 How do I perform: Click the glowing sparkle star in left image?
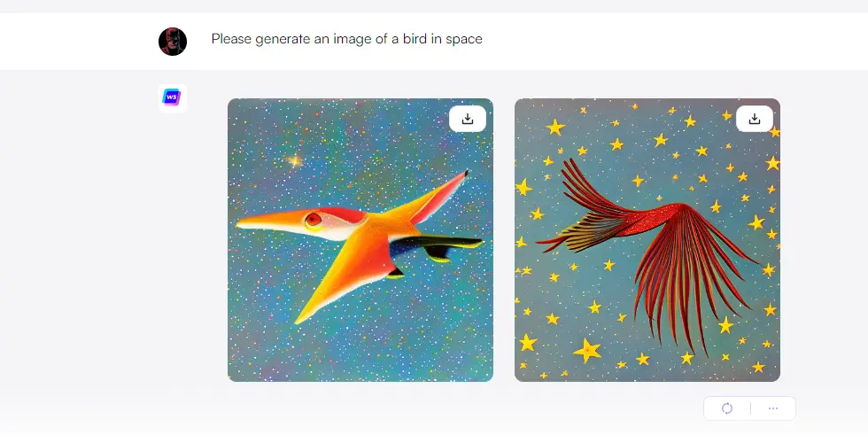coord(294,161)
